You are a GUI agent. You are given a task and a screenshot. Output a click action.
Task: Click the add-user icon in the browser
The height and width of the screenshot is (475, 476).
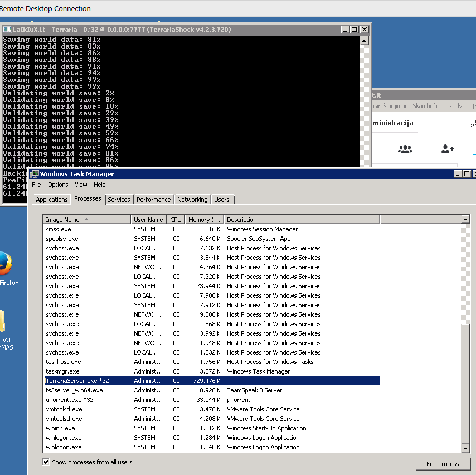tap(448, 149)
